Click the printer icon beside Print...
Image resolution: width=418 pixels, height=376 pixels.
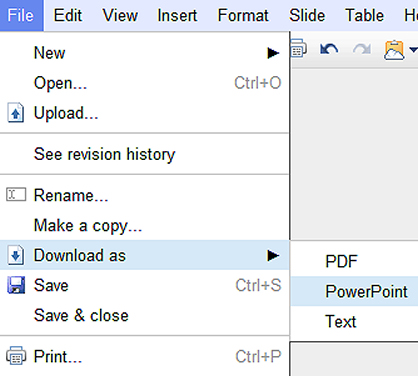(16, 355)
